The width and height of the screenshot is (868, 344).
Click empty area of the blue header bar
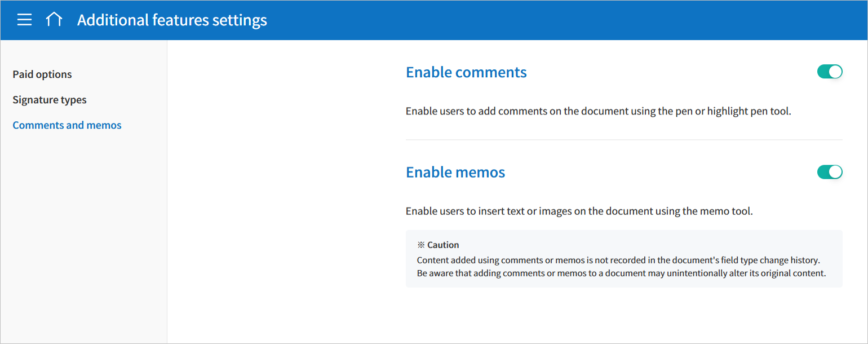click(x=564, y=20)
